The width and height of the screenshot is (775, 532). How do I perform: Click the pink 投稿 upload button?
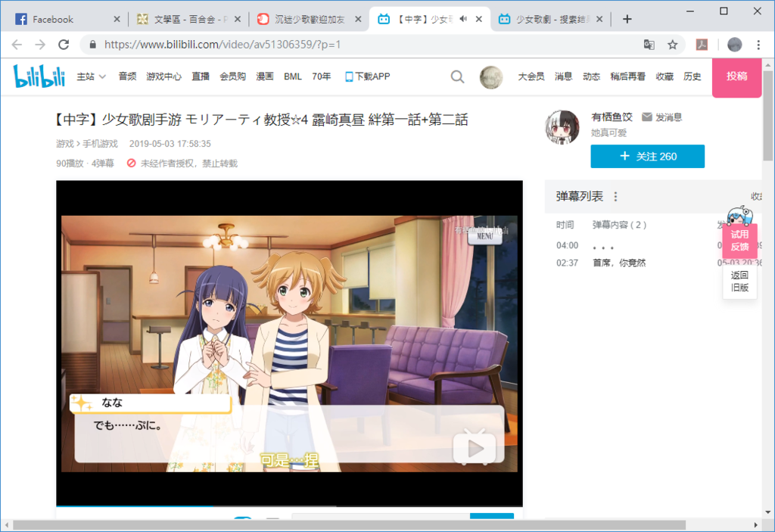pyautogui.click(x=736, y=77)
